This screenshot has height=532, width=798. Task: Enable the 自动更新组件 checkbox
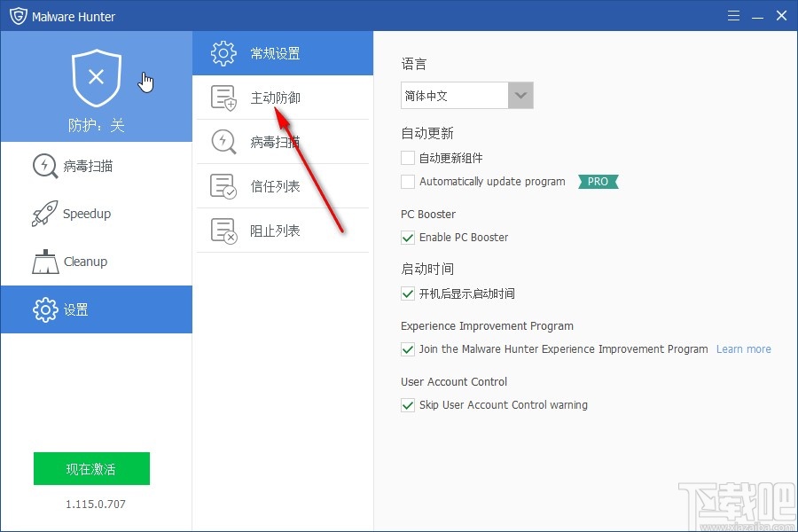pos(408,159)
